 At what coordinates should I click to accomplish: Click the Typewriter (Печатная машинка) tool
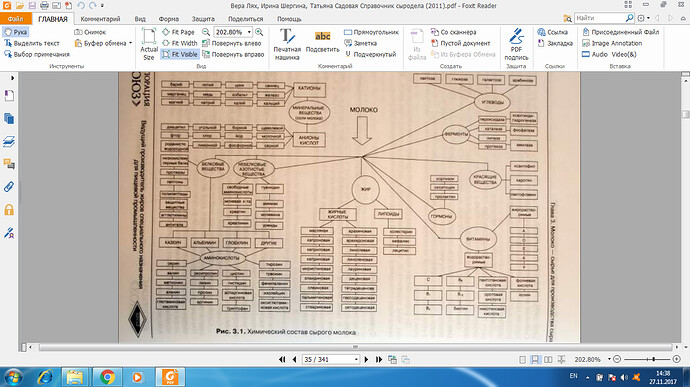point(287,44)
